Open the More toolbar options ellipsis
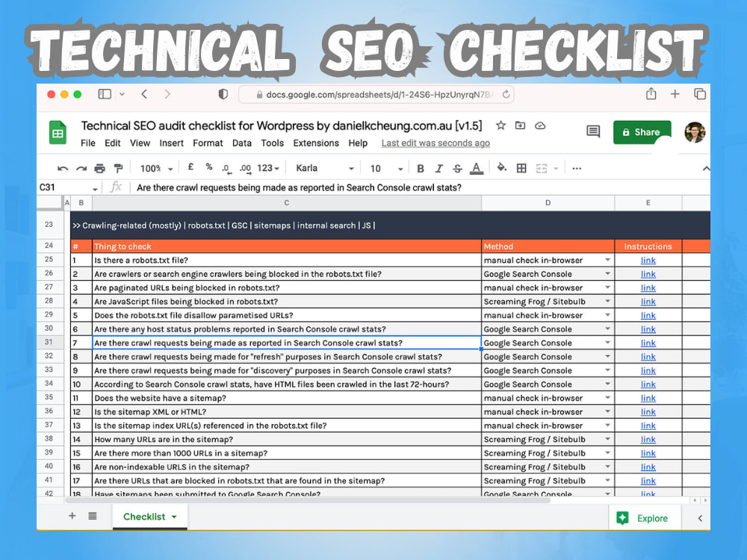The height and width of the screenshot is (560, 747). coord(577,169)
